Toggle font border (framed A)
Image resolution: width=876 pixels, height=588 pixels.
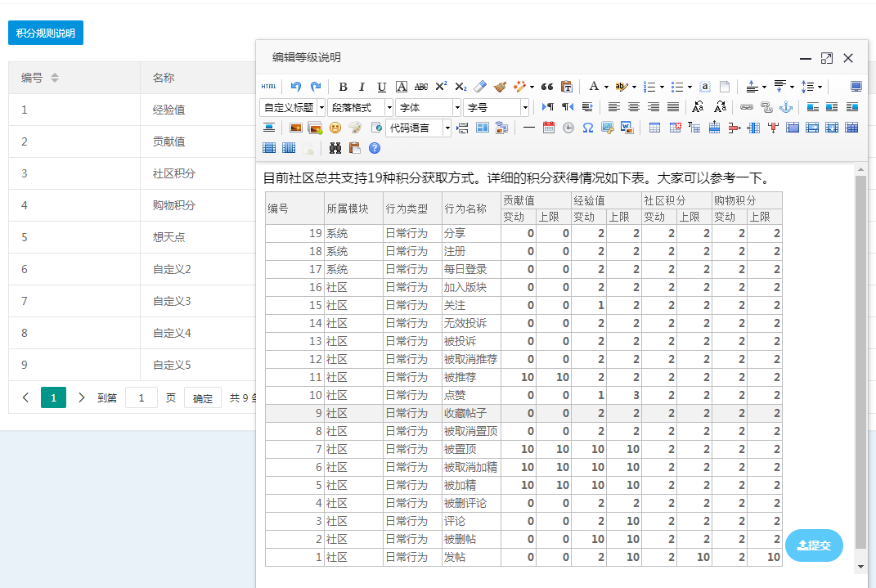pyautogui.click(x=401, y=87)
